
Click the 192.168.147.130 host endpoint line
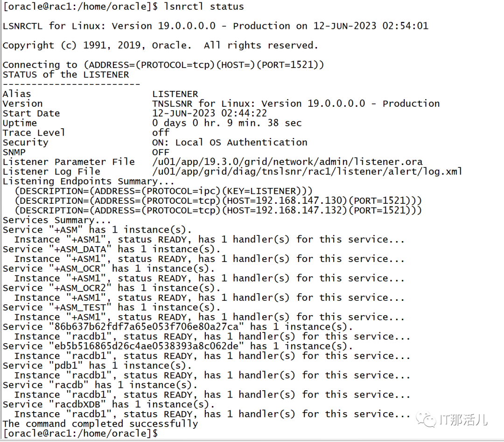pos(218,201)
